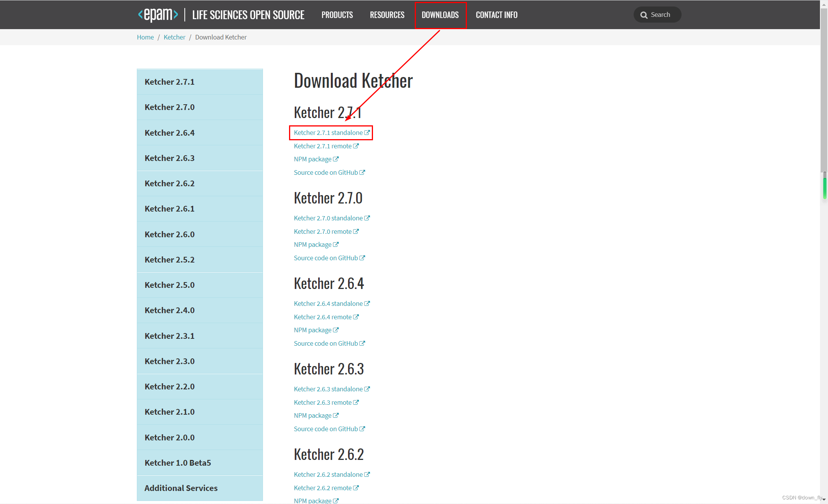Click external-link icon beside Ketcher 2.6.2 standalone
Viewport: 828px width, 504px height.
pyautogui.click(x=367, y=474)
